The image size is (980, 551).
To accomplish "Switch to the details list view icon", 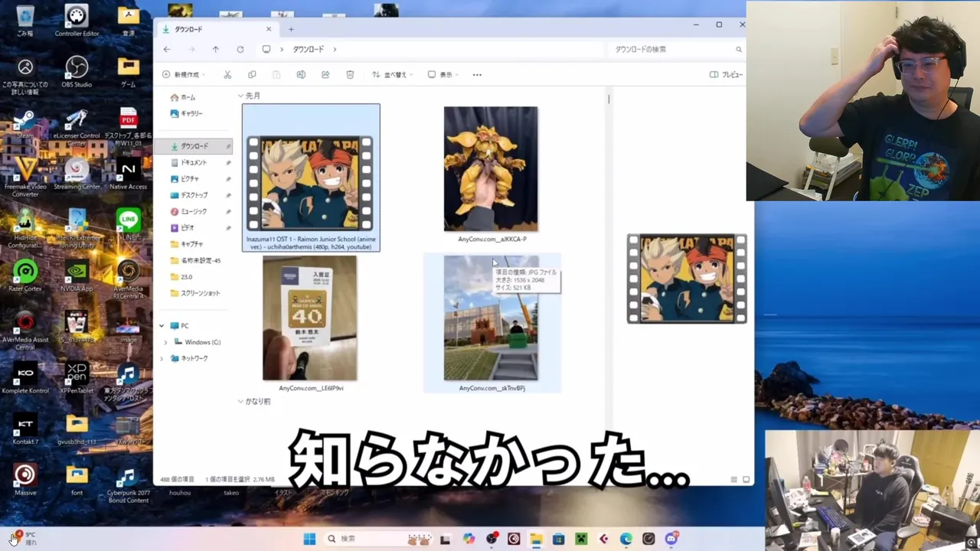I will [x=733, y=479].
